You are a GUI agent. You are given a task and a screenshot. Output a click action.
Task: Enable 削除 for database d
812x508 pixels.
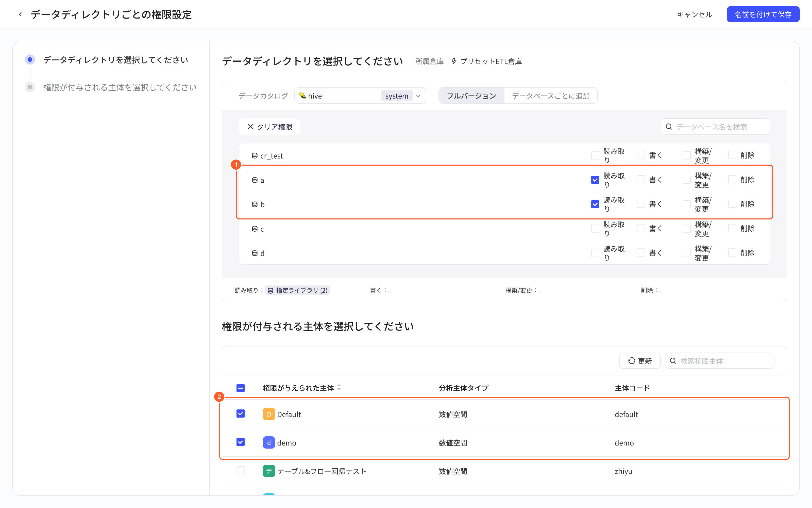(x=732, y=253)
